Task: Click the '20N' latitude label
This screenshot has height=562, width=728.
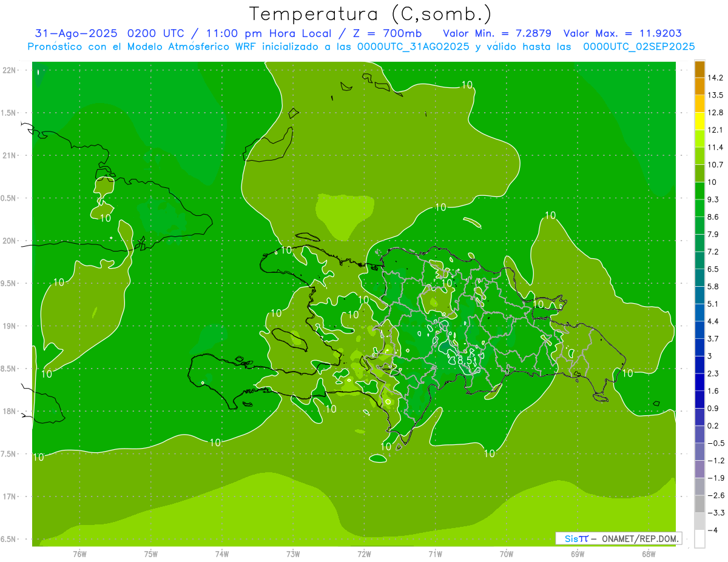Action: pos(10,241)
